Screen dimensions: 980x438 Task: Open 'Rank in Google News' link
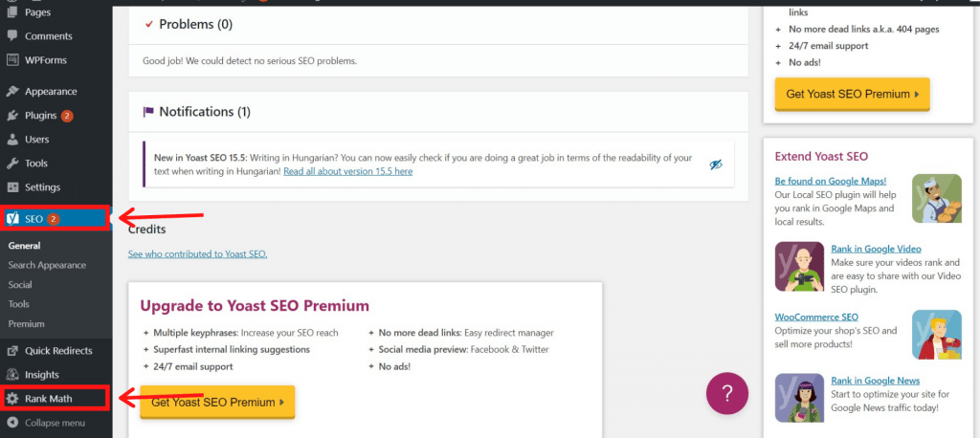876,381
